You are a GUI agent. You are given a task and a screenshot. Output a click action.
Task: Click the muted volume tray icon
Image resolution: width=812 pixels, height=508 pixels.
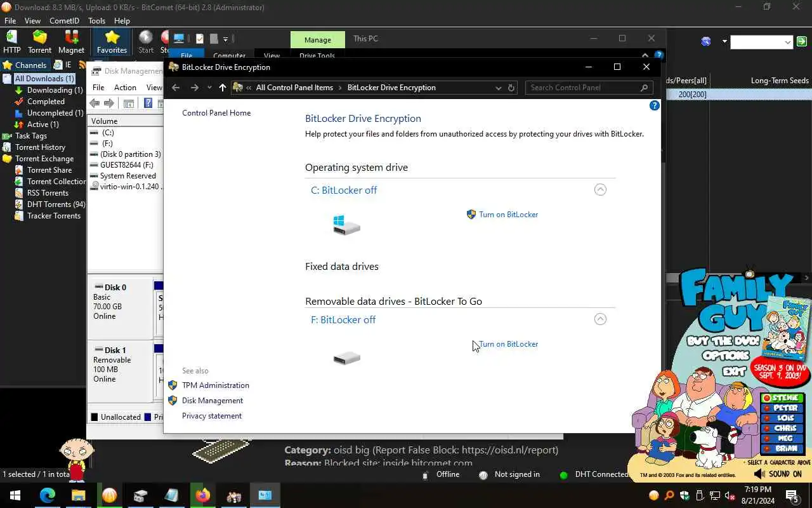(x=730, y=495)
